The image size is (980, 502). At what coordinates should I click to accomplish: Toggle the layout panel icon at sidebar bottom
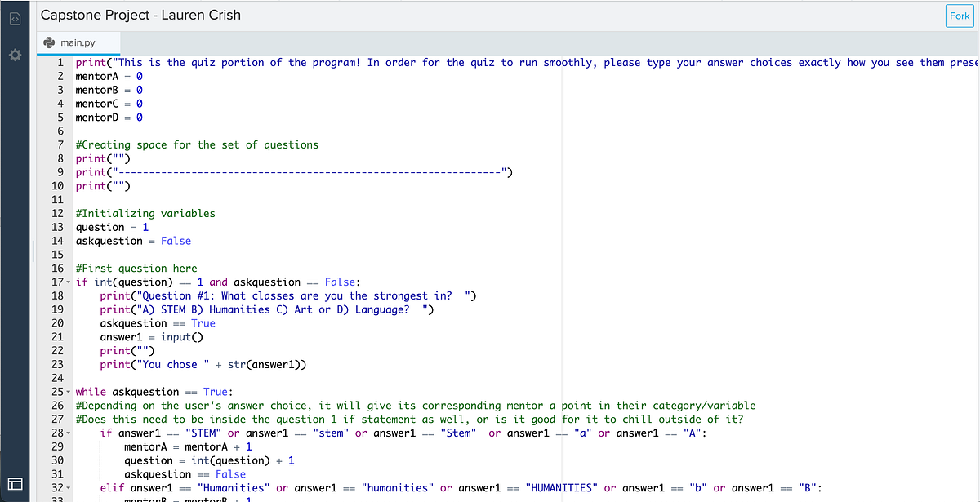[14, 484]
